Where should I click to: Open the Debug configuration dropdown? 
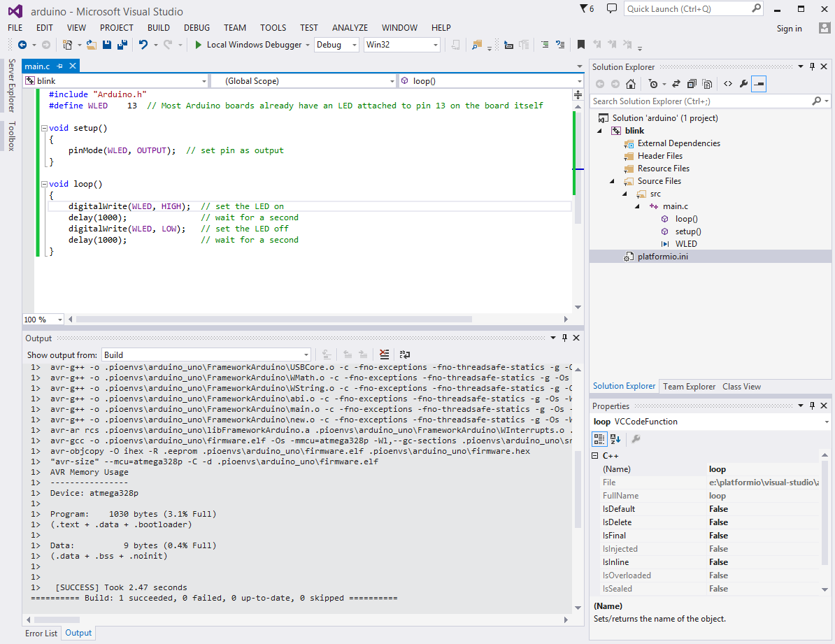(x=336, y=45)
